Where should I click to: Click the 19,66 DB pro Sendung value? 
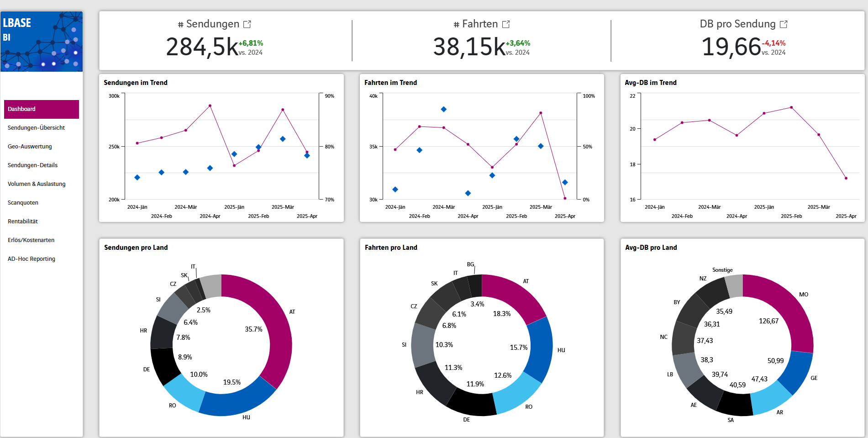point(731,47)
